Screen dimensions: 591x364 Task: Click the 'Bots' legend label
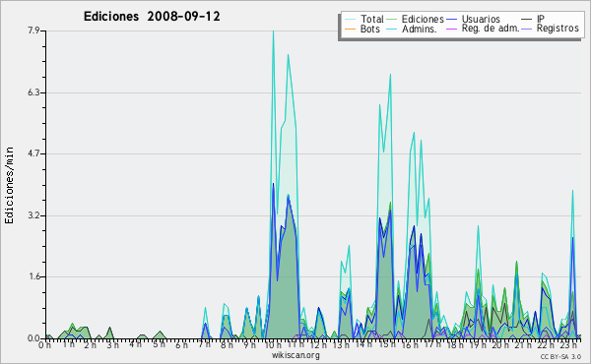(370, 29)
